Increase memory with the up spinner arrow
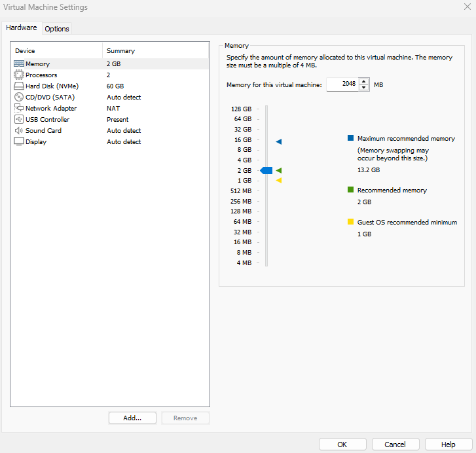 363,81
